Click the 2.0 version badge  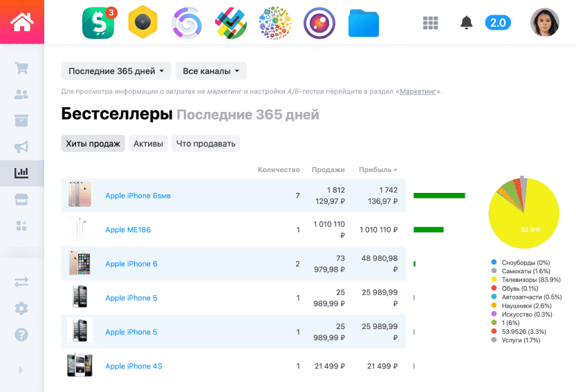[x=498, y=23]
